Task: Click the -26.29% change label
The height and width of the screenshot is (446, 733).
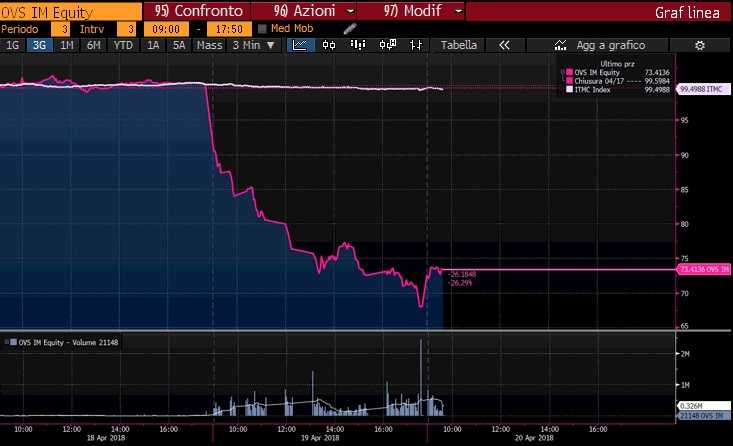Action: 460,283
